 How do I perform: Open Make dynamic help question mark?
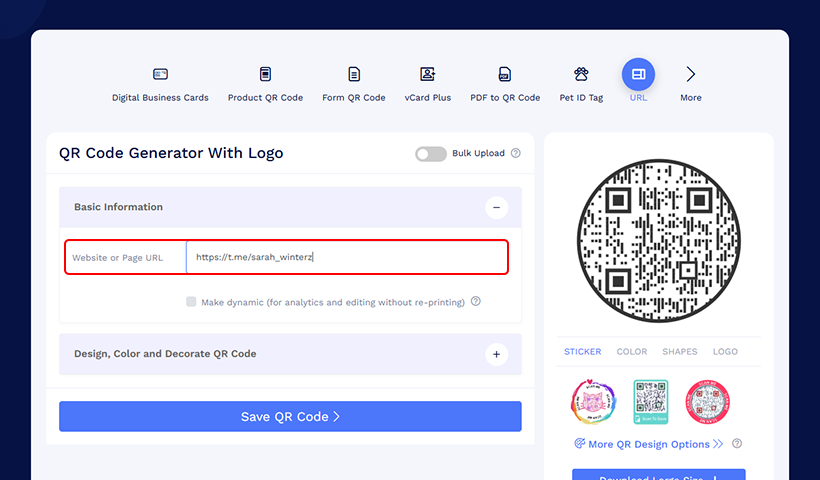475,301
